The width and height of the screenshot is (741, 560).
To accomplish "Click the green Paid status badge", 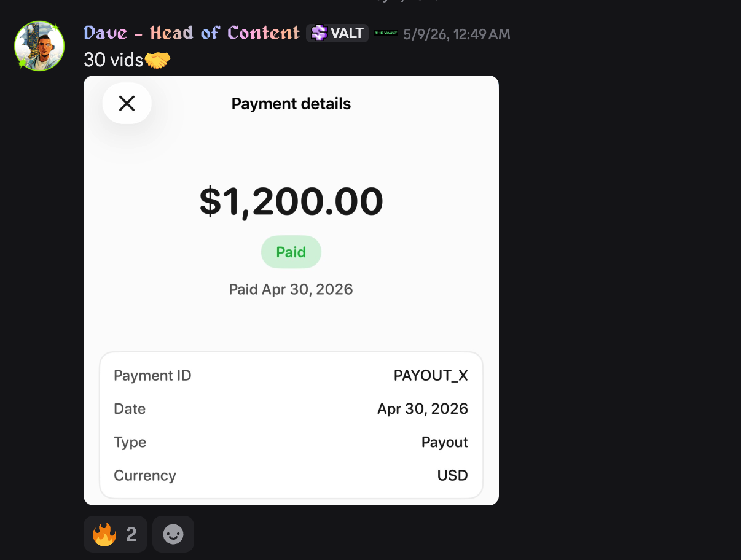I will click(x=291, y=252).
